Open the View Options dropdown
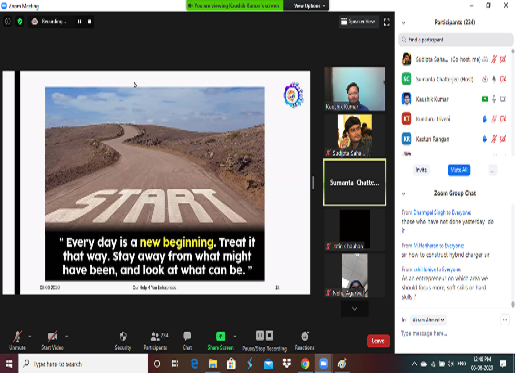515x373 pixels. 309,6
